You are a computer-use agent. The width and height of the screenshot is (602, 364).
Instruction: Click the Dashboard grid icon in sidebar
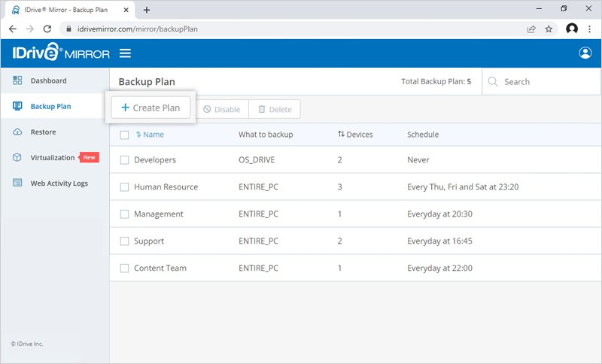click(x=17, y=80)
